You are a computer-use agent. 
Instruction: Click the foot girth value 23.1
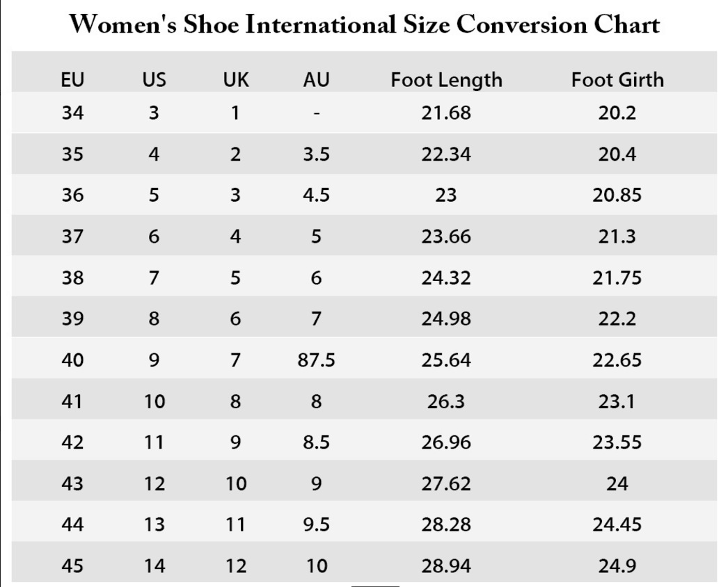pos(617,401)
